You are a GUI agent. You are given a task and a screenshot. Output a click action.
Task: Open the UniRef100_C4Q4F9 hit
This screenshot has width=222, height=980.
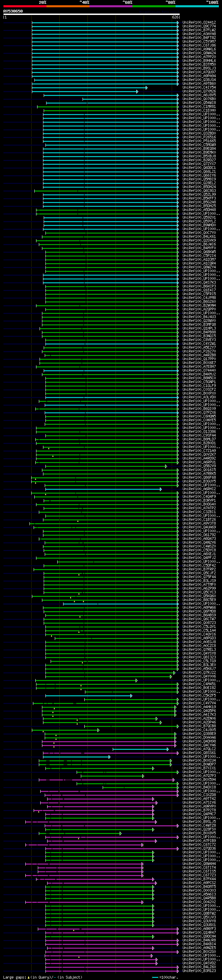[x=199, y=496]
